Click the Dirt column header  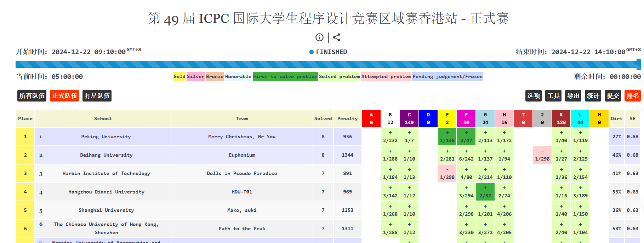(x=617, y=118)
